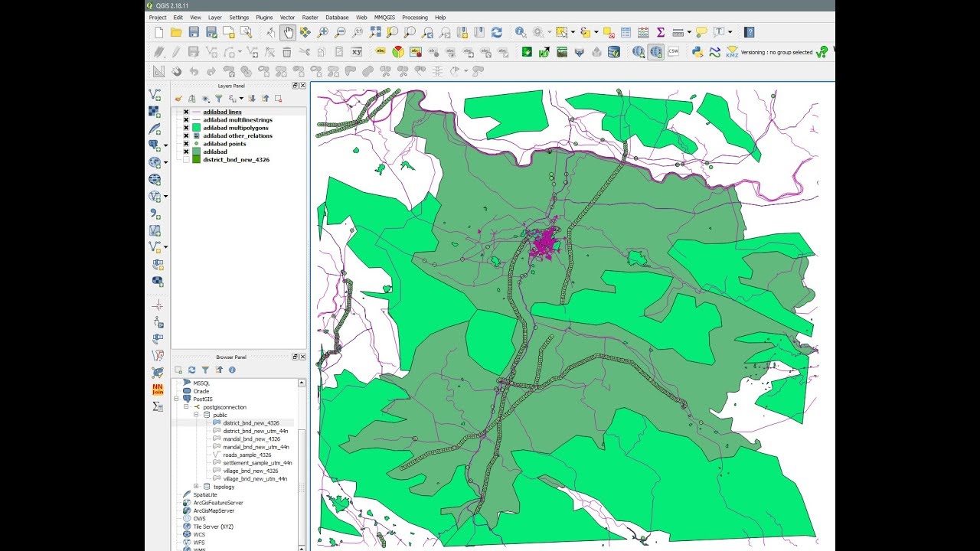Select roads_sample_4326 in the Browser Panel
Screen dimensions: 980x551
247,455
